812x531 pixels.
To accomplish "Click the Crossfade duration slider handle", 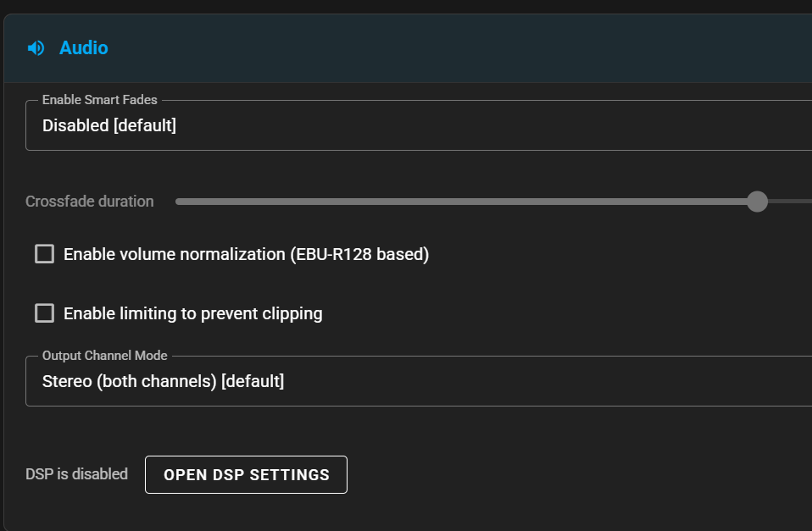I will click(x=757, y=202).
